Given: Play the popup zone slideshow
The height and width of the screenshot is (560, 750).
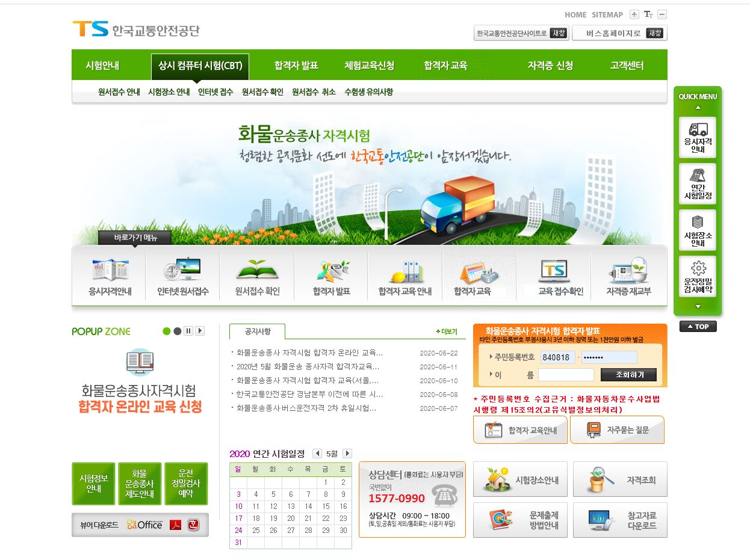Looking at the screenshot, I should (200, 331).
